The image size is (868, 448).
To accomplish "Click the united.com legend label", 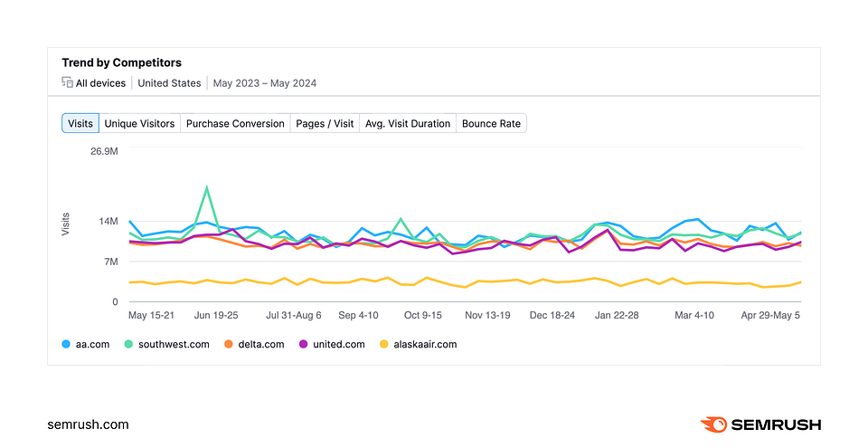I will pos(339,344).
